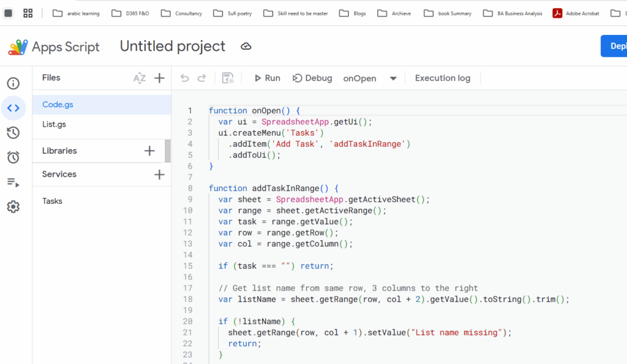Open the Overview info icon in sidebar
627x364 pixels.
[13, 84]
